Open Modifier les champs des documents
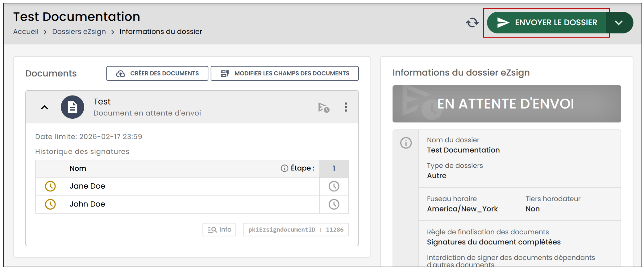This screenshot has height=270, width=644. (x=285, y=73)
